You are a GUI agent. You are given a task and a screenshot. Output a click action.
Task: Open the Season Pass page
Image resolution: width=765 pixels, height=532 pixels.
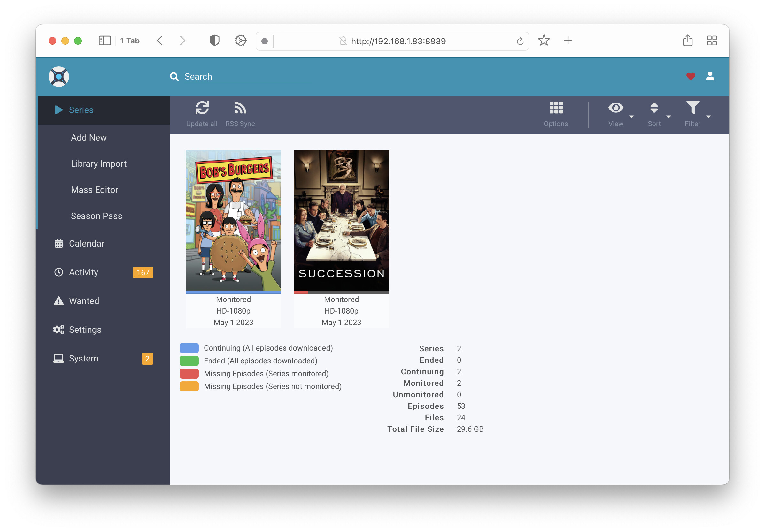[96, 216]
